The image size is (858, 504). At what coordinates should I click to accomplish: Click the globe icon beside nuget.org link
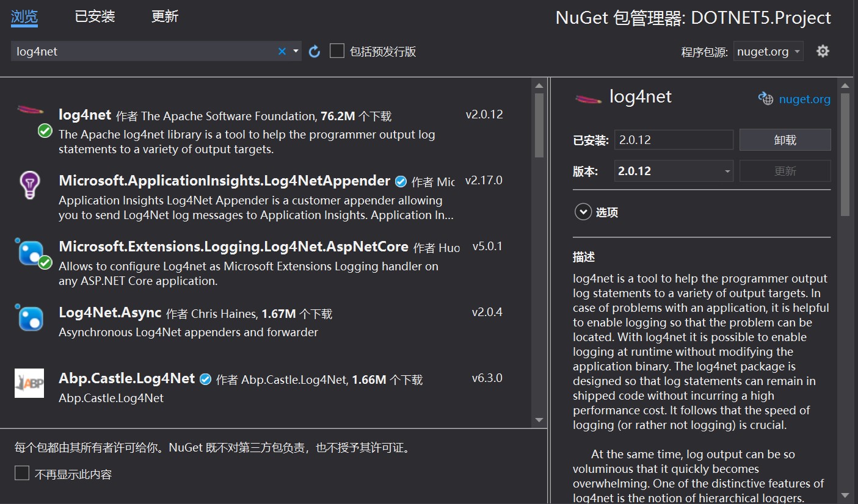click(766, 98)
